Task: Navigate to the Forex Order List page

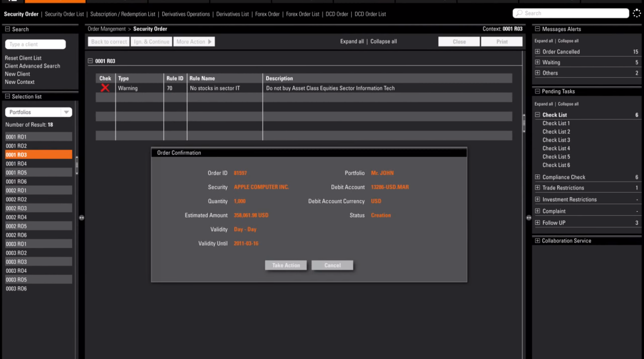Action: tap(302, 14)
